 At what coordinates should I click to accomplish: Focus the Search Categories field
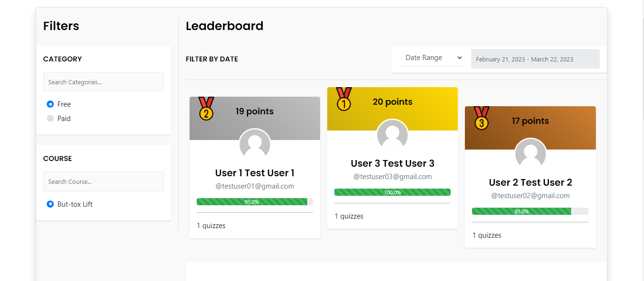click(x=103, y=82)
